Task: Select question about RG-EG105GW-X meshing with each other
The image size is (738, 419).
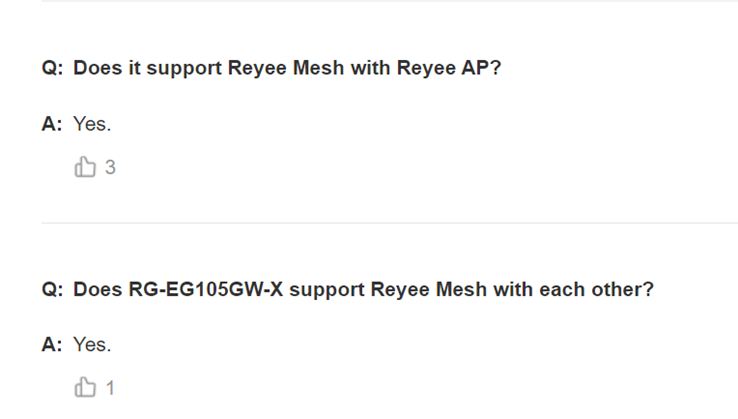Action: [363, 290]
